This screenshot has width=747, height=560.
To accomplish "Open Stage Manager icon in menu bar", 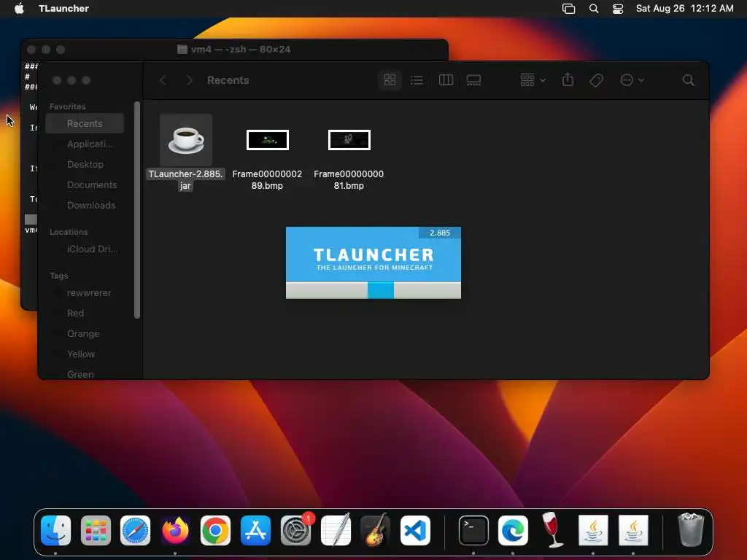I will 568,9.
